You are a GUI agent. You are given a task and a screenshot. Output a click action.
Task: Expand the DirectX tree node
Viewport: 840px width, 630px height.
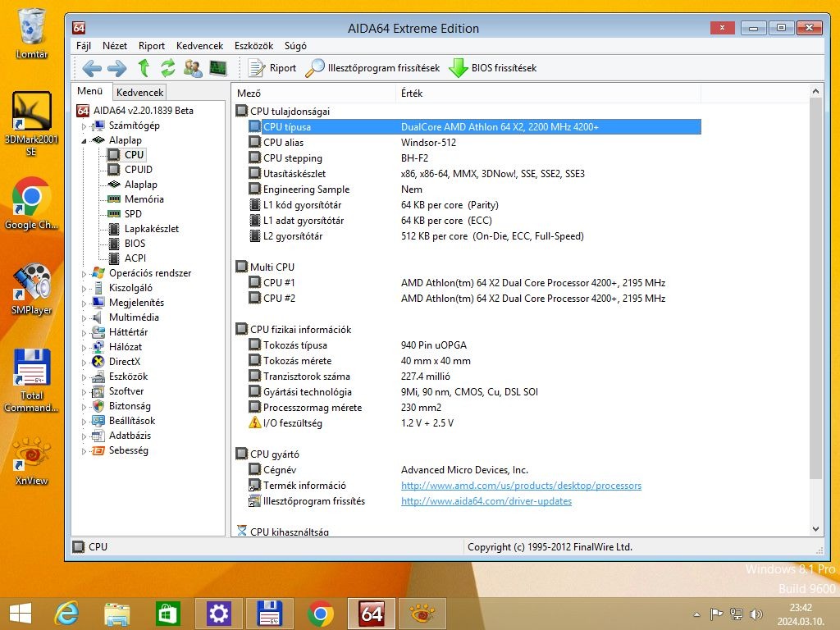(x=84, y=362)
